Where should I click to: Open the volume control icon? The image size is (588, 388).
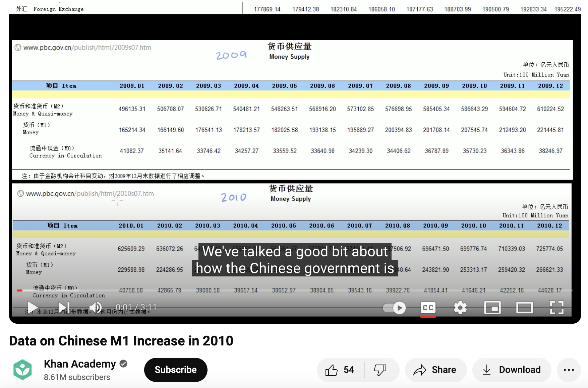(96, 307)
